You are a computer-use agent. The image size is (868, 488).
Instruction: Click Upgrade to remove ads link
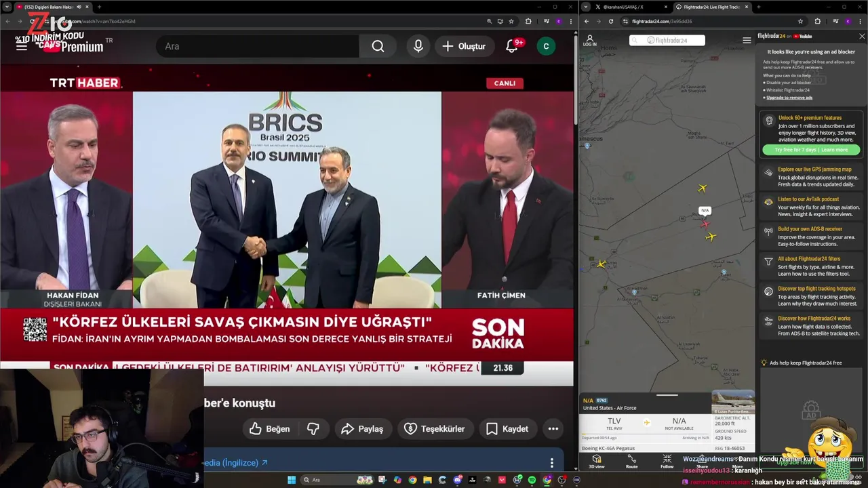click(x=789, y=98)
